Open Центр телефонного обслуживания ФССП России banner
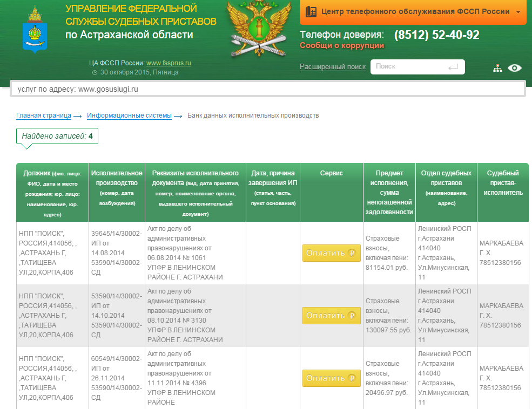This screenshot has height=409, width=532. 413,12
